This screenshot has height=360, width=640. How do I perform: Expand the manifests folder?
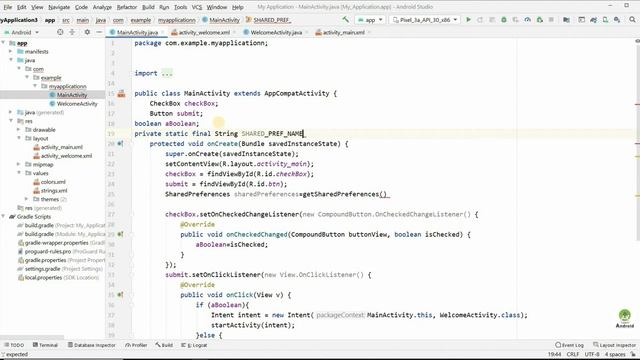pos(11,51)
